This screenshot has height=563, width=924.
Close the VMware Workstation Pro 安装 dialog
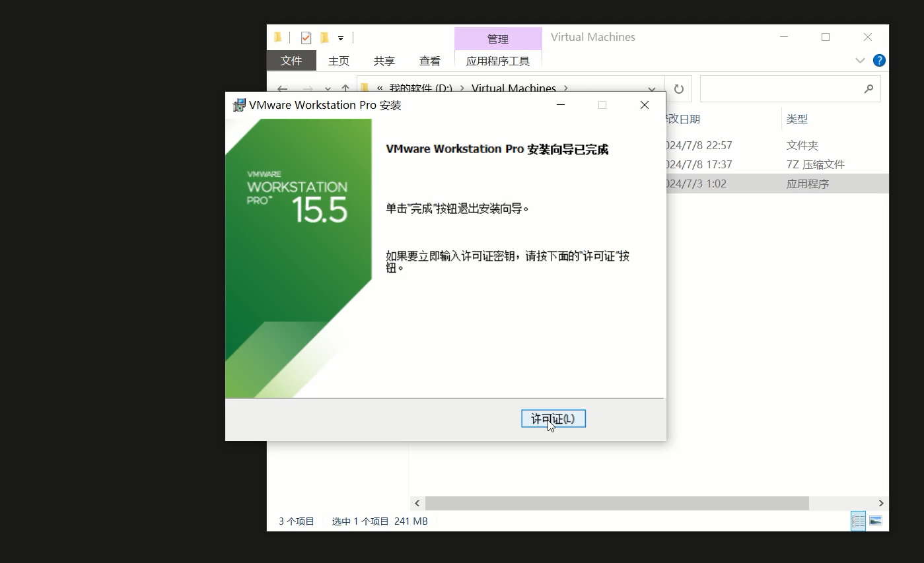click(645, 105)
